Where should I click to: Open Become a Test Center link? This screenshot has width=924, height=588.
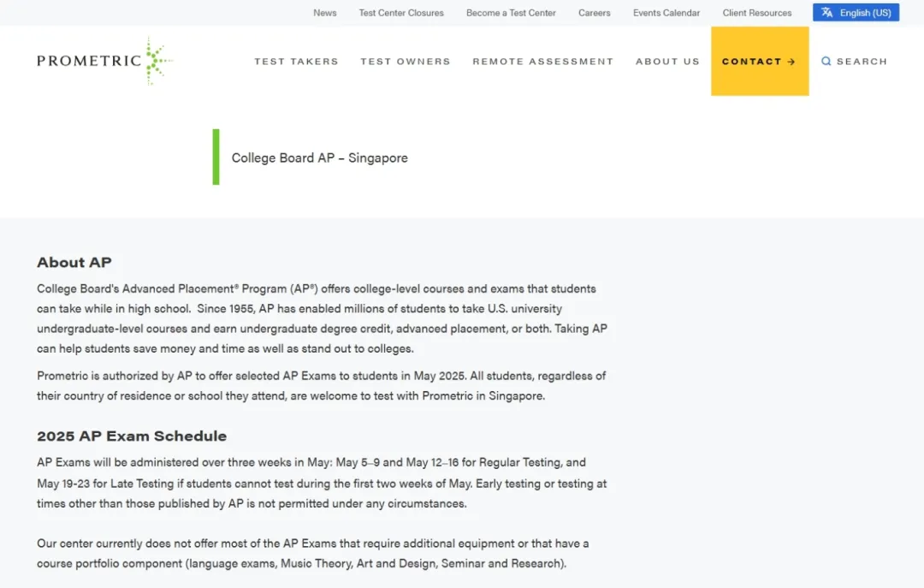pyautogui.click(x=511, y=12)
